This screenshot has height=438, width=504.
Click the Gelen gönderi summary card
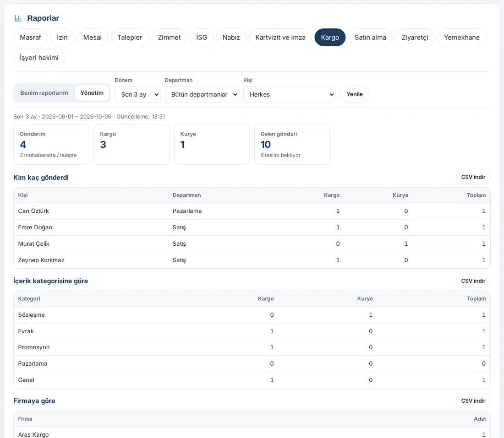click(292, 145)
